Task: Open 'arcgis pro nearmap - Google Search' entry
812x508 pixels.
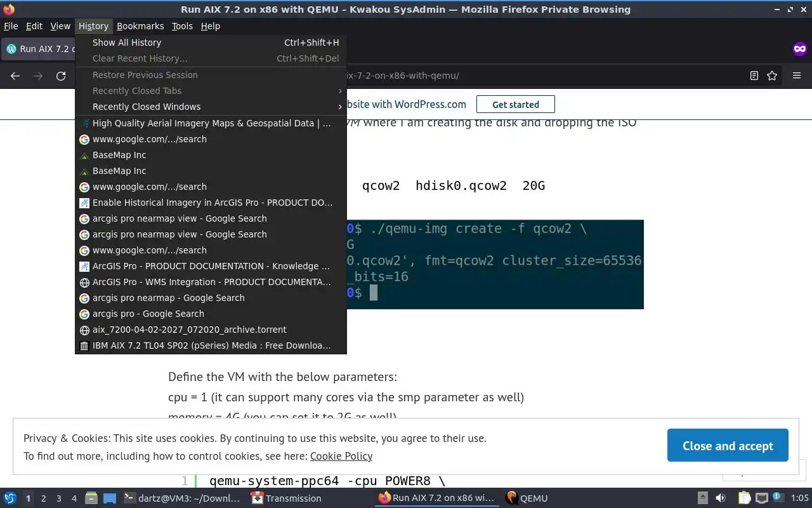Action: 211,298
